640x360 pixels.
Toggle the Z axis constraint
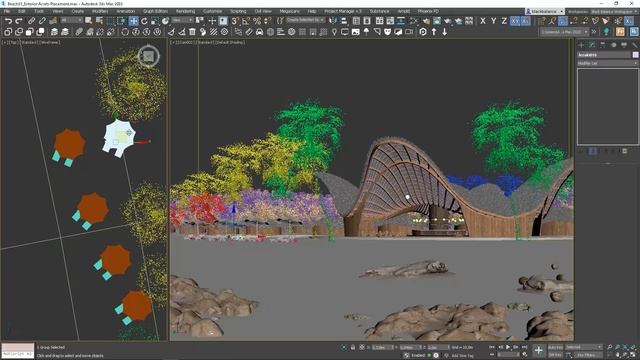504,21
